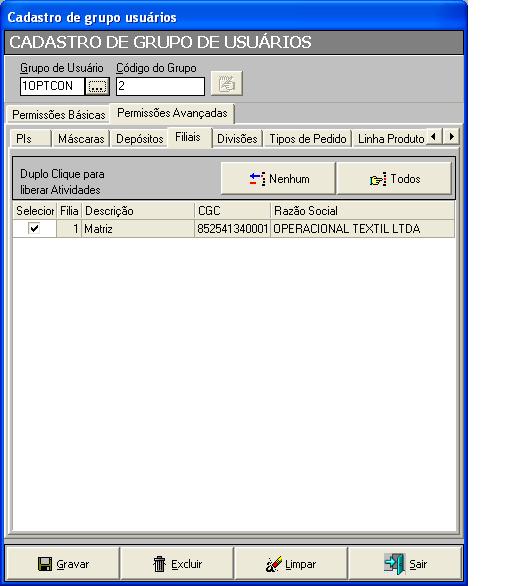The width and height of the screenshot is (513, 586).
Task: Click the Grupo de Usuário text field
Action: pyautogui.click(x=52, y=86)
